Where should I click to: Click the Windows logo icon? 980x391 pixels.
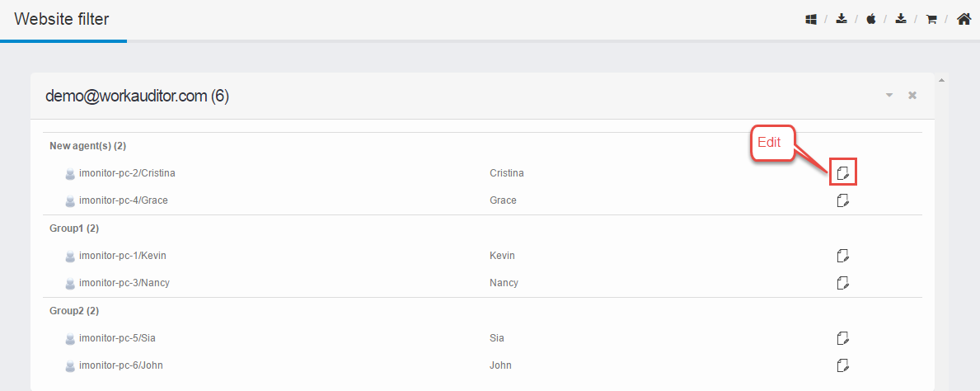[811, 20]
